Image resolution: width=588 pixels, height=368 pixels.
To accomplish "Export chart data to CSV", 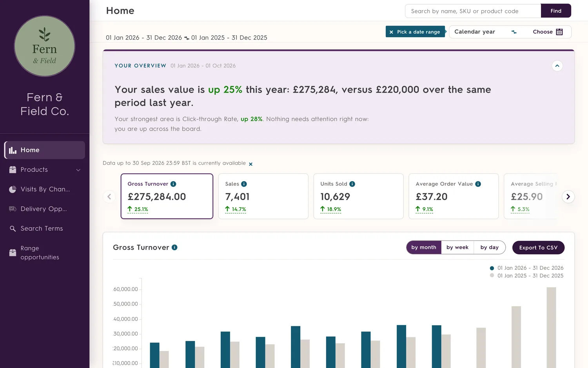I will click(x=538, y=248).
